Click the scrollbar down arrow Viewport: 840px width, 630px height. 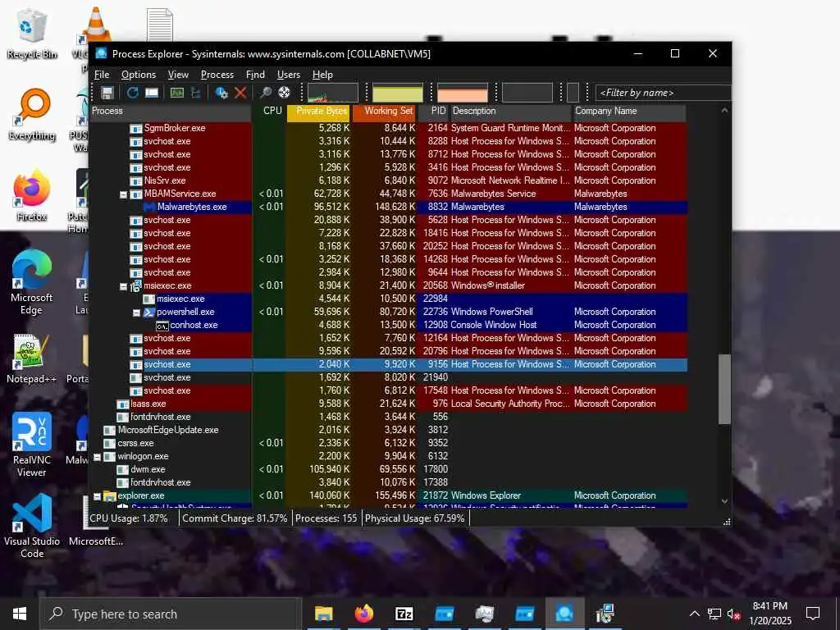724,501
